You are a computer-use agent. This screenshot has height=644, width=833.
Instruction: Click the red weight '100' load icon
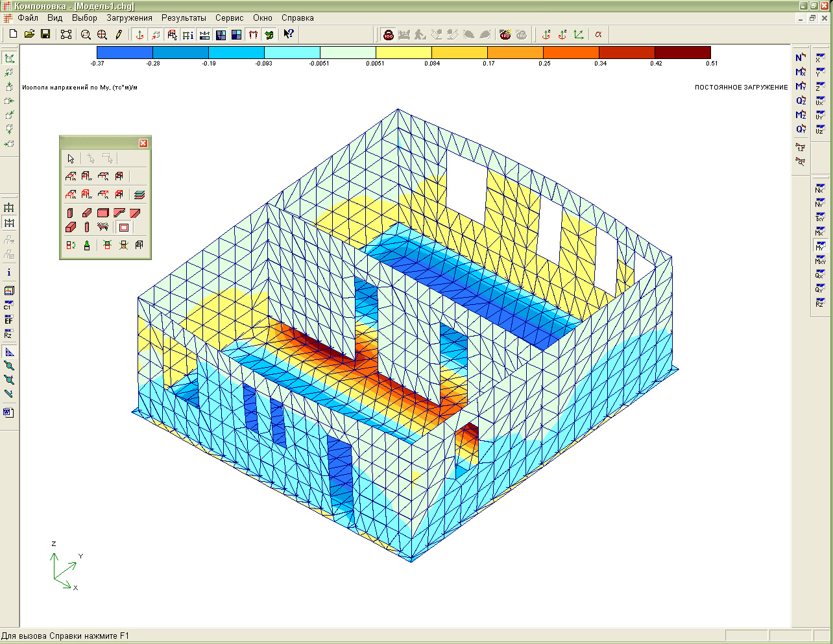click(x=389, y=34)
